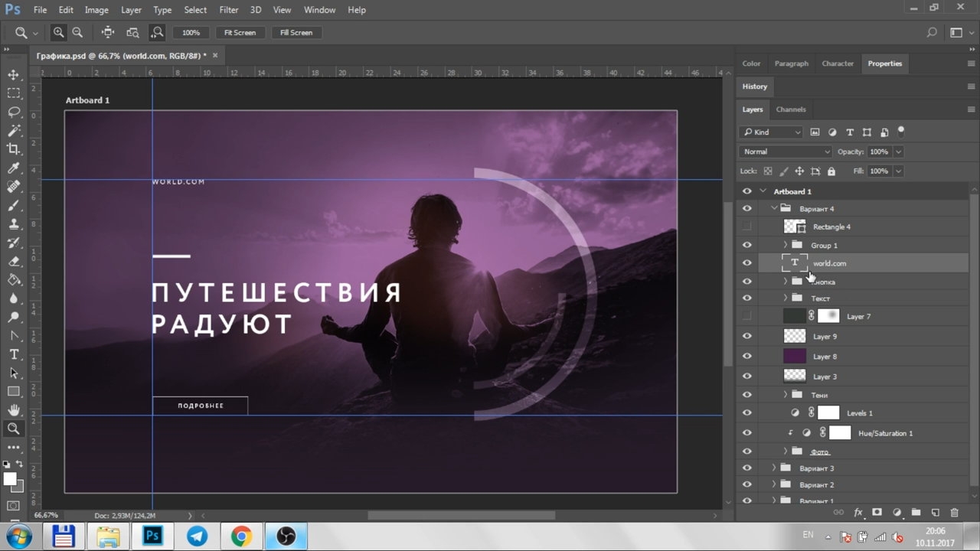Select the Rectangular Marquee tool
Viewport: 980px width, 551px height.
pyautogui.click(x=14, y=93)
